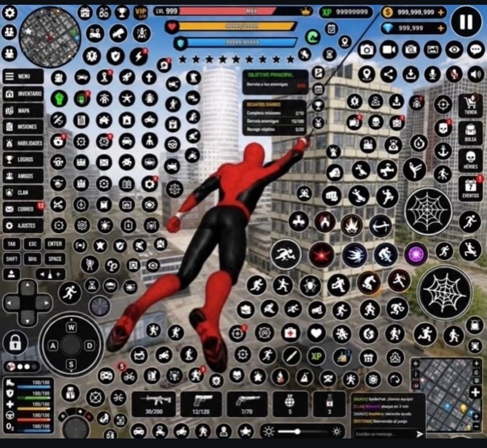Open the gift box rewards icon
Image resolution: width=487 pixels, height=448 pixels.
point(85,13)
